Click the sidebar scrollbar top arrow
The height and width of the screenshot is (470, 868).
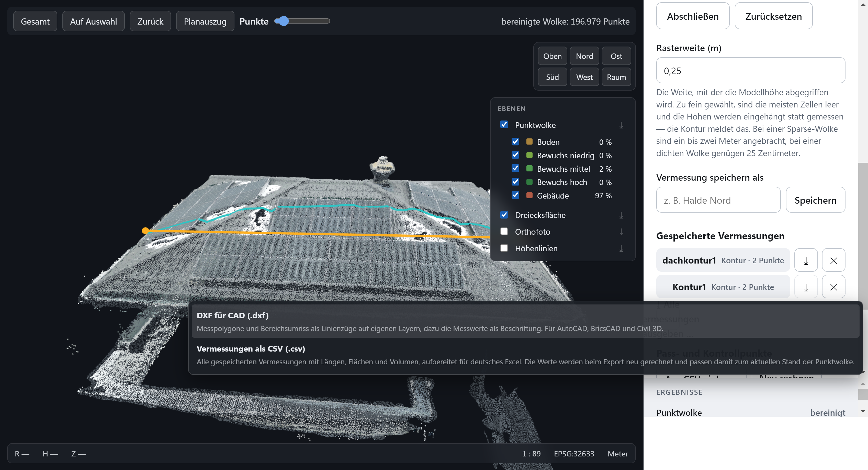863,4
